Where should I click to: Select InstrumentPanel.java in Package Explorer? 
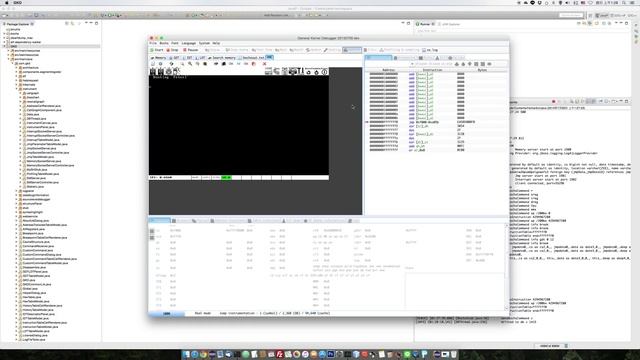(40, 127)
